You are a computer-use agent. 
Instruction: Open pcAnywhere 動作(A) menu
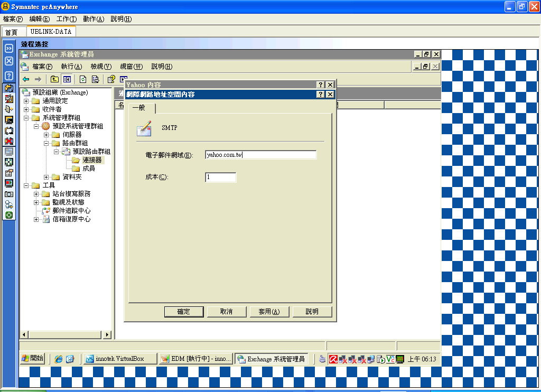[x=94, y=19]
